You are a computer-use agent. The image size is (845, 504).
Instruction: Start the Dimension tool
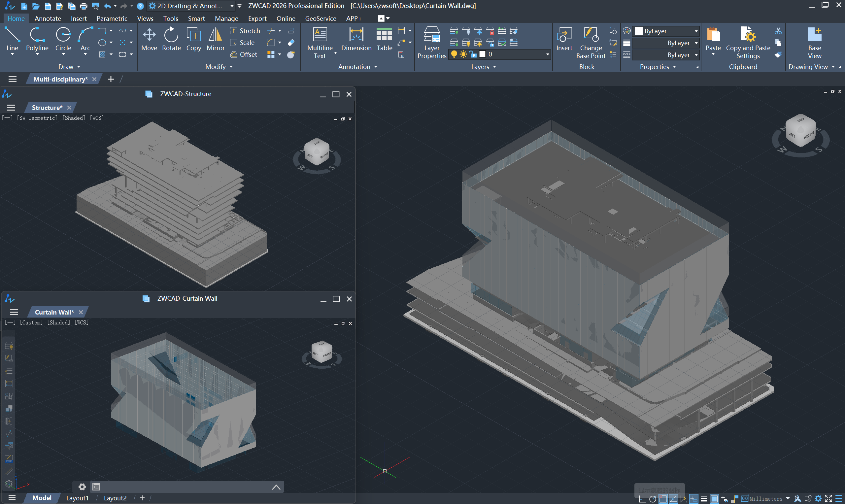click(356, 39)
